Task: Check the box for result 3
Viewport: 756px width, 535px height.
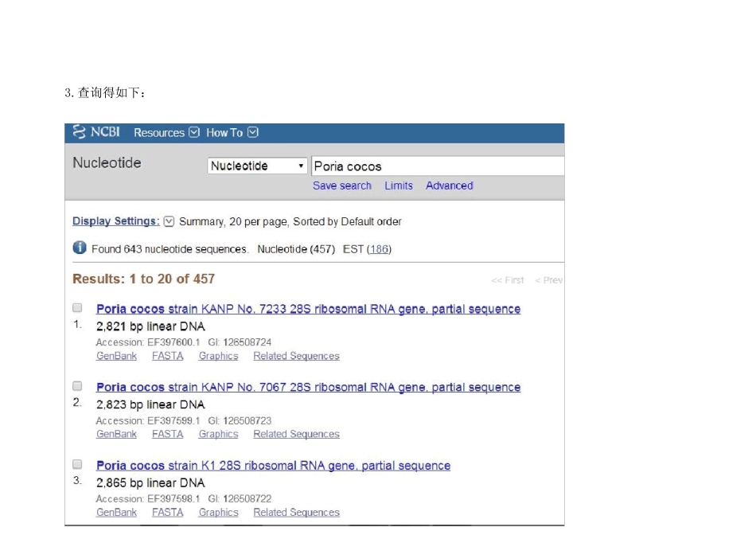Action: point(77,464)
